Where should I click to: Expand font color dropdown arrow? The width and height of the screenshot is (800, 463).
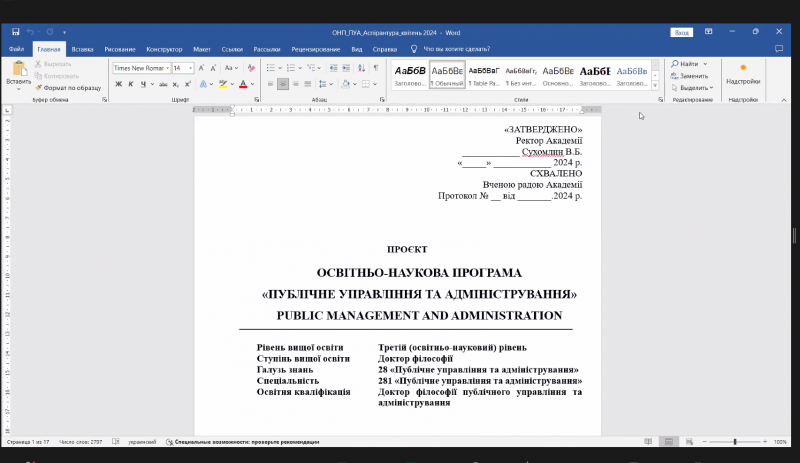pos(253,84)
